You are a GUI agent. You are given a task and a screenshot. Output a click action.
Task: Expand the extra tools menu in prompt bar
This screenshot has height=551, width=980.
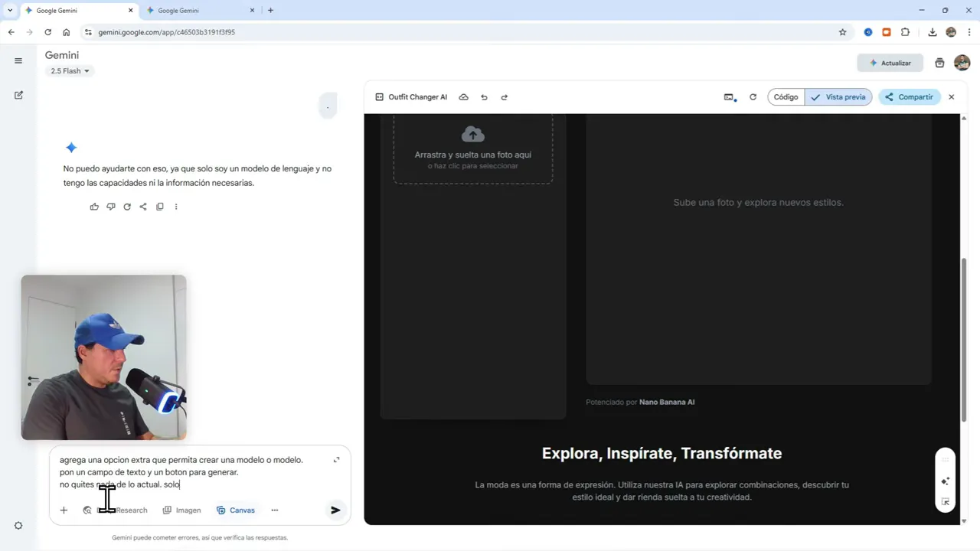click(x=274, y=510)
